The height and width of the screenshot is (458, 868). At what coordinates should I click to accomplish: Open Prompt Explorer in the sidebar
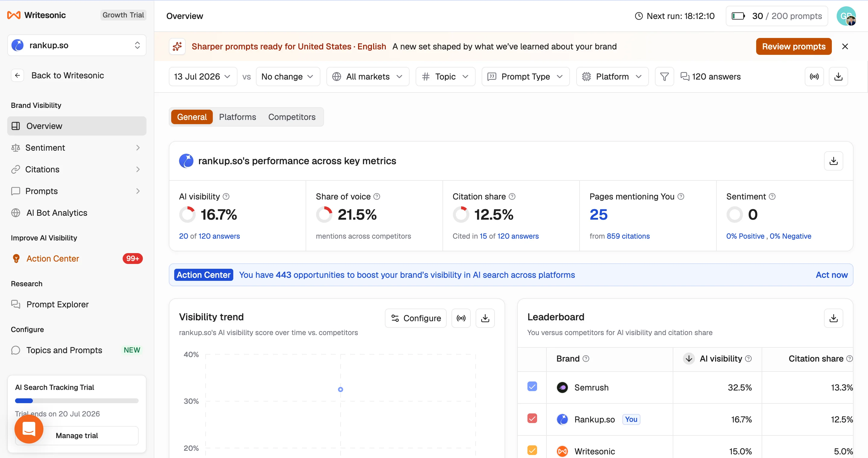click(x=77, y=304)
